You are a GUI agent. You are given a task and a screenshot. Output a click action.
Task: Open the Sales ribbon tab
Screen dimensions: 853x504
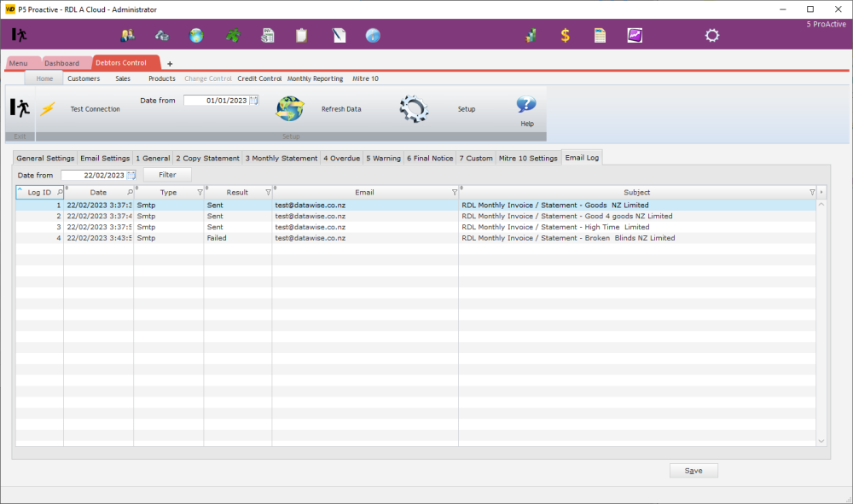[123, 78]
